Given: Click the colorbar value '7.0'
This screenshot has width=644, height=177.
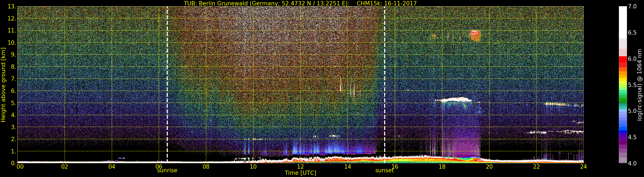Looking at the screenshot, I should click(x=632, y=6).
